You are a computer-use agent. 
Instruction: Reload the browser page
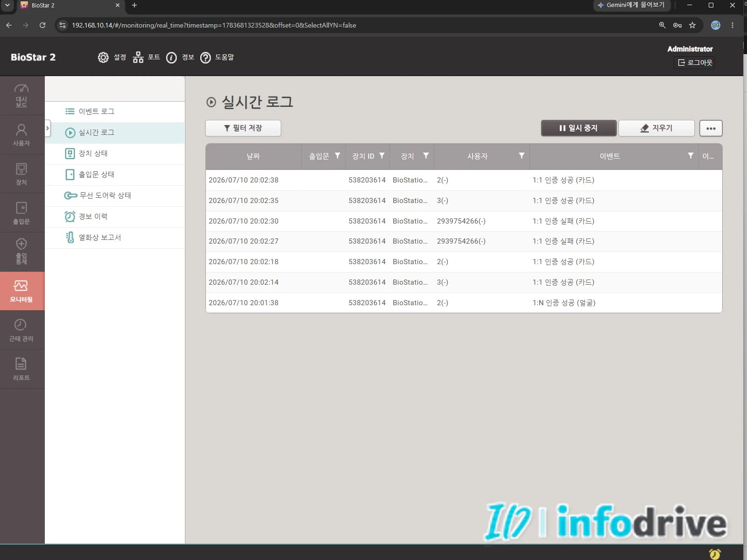[x=42, y=25]
